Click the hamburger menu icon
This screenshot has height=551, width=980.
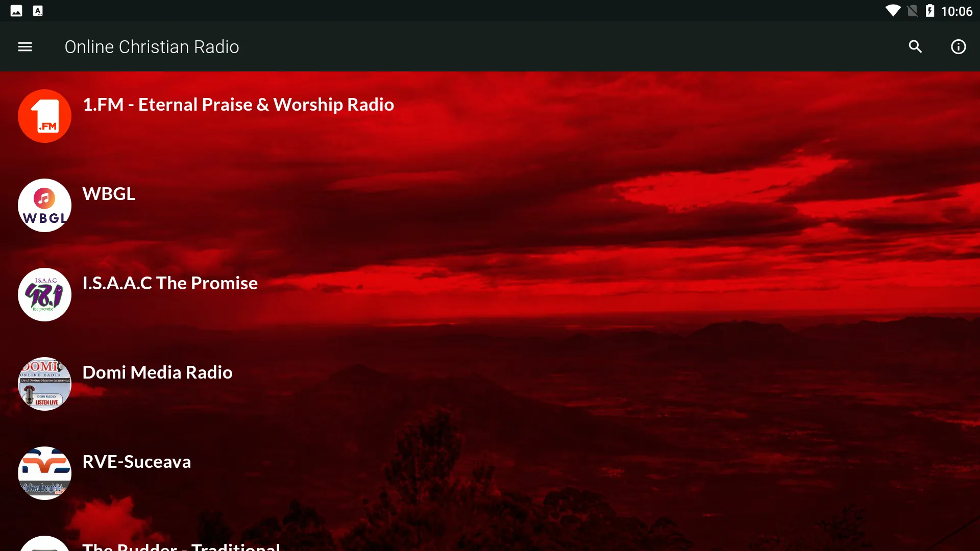tap(24, 46)
